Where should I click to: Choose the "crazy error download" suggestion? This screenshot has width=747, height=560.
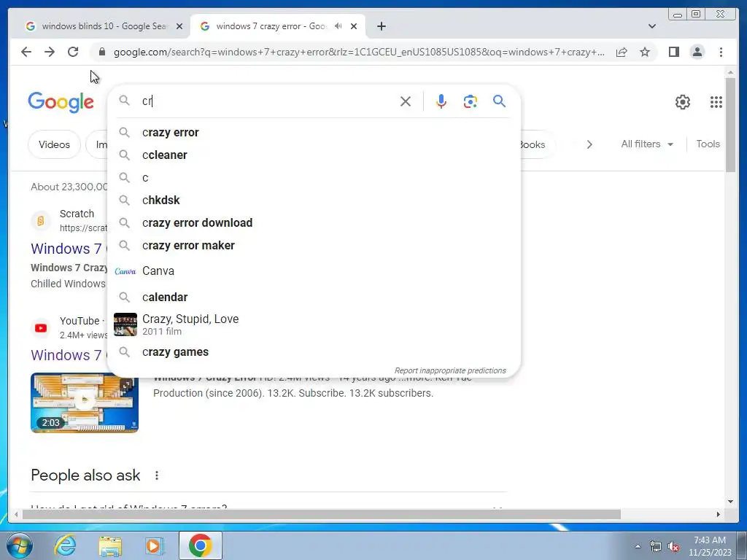(x=314, y=223)
